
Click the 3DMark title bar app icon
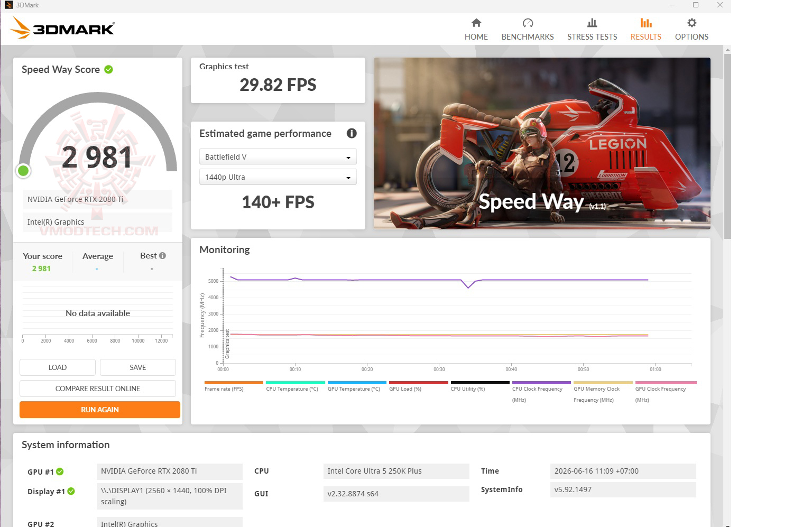tap(8, 5)
